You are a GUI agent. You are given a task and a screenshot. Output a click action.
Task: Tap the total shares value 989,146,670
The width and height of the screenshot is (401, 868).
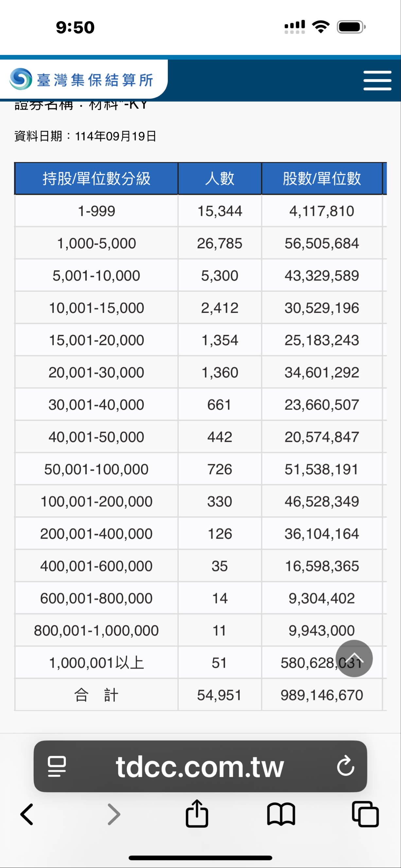tap(322, 695)
